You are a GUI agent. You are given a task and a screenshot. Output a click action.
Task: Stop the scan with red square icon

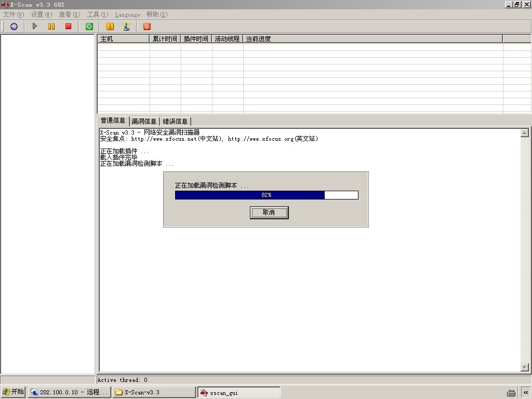(68, 26)
